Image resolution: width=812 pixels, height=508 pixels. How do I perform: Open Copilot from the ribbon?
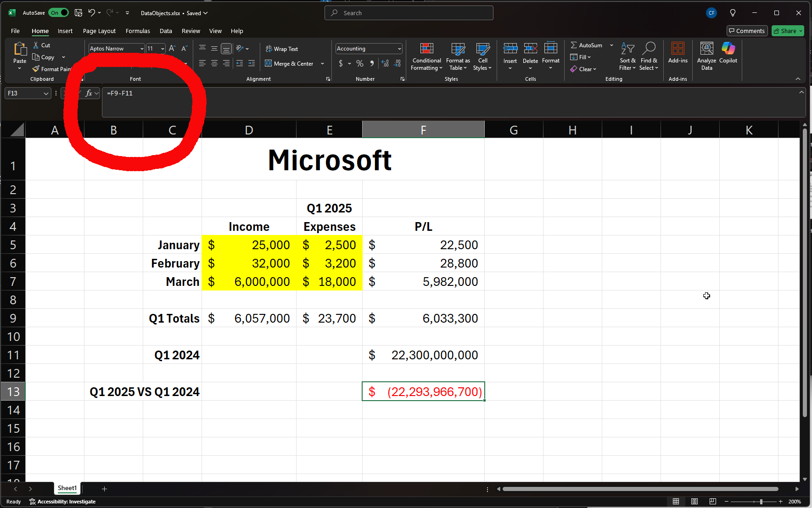[x=728, y=53]
